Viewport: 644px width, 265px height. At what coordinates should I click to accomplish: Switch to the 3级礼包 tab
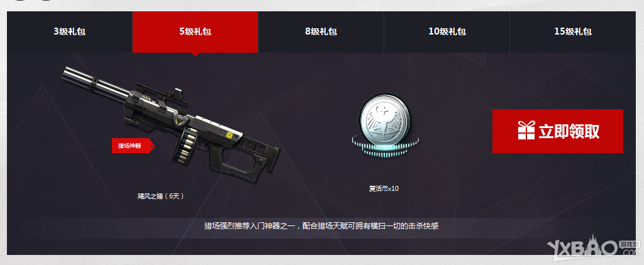(x=69, y=31)
